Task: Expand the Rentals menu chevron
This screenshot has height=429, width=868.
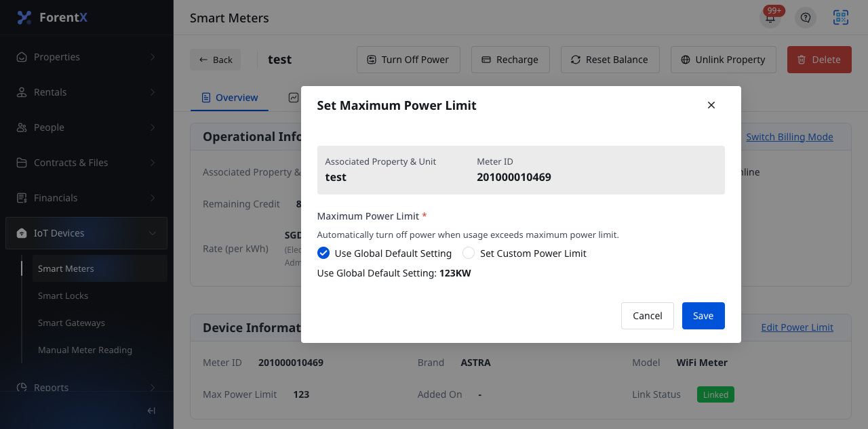Action: pyautogui.click(x=152, y=92)
